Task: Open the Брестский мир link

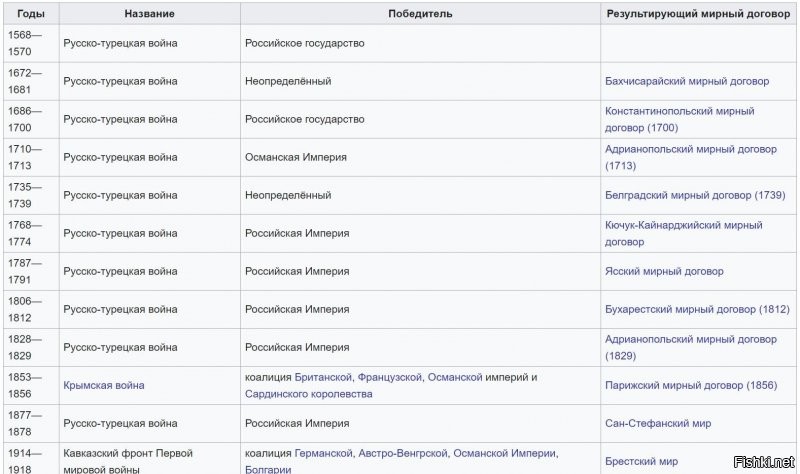Action: [641, 461]
